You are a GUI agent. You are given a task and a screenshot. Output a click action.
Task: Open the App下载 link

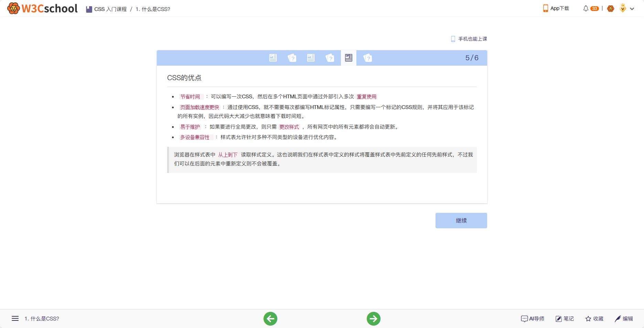click(x=559, y=8)
